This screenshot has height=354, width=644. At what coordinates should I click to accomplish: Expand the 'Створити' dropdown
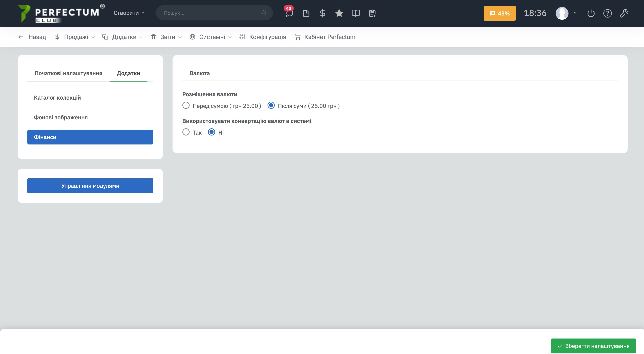pos(129,13)
